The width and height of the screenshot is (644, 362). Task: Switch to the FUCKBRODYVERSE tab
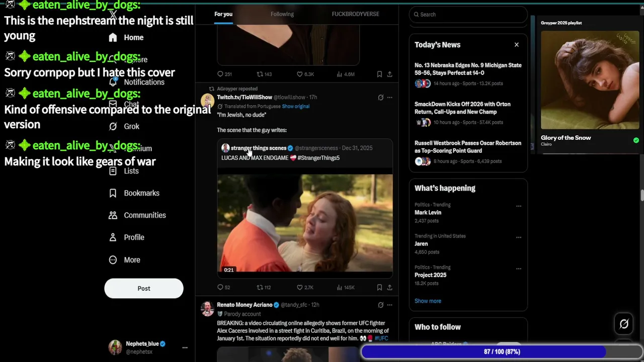pos(356,14)
